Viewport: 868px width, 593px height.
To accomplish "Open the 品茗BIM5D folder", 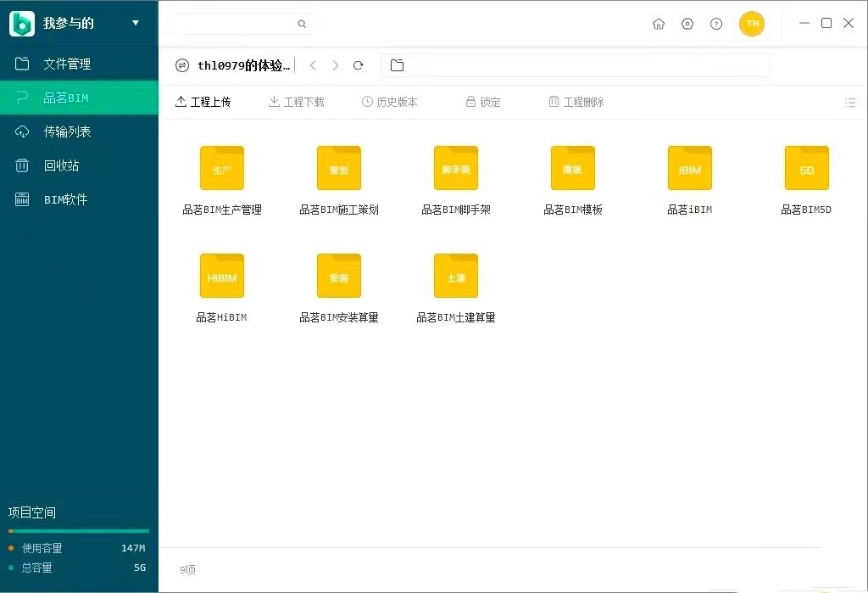I will click(806, 169).
